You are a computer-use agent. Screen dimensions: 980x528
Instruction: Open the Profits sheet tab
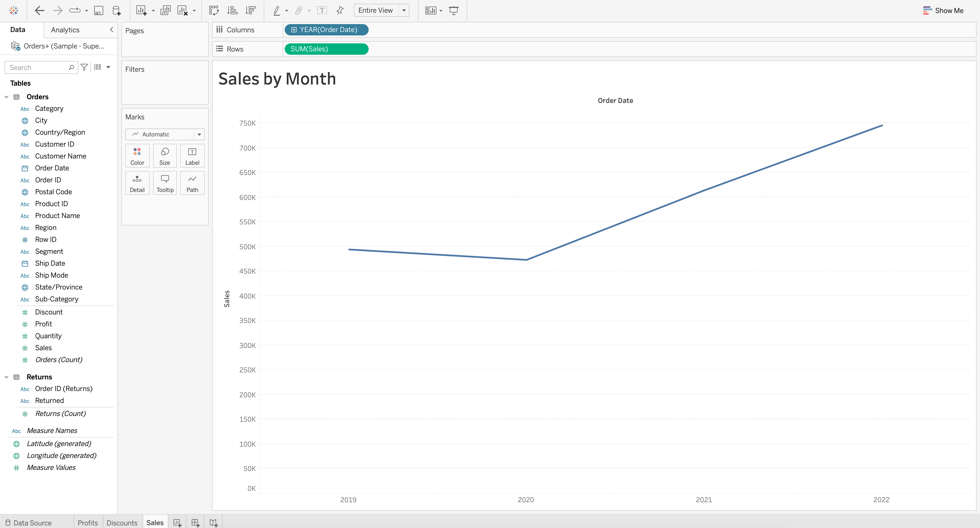pos(88,523)
